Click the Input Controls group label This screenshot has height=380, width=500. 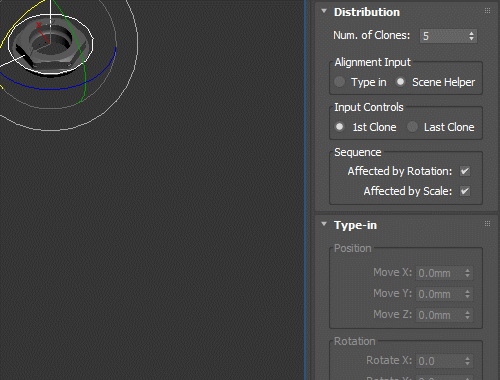click(369, 107)
